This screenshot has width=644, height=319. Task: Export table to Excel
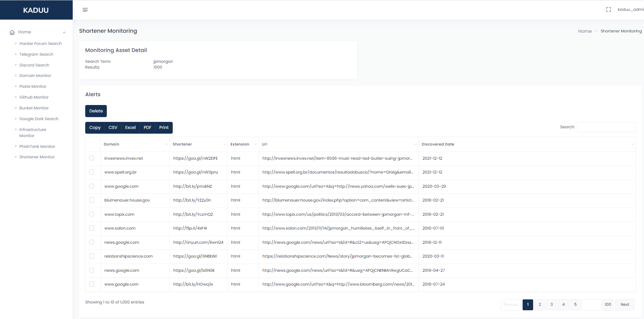point(130,128)
